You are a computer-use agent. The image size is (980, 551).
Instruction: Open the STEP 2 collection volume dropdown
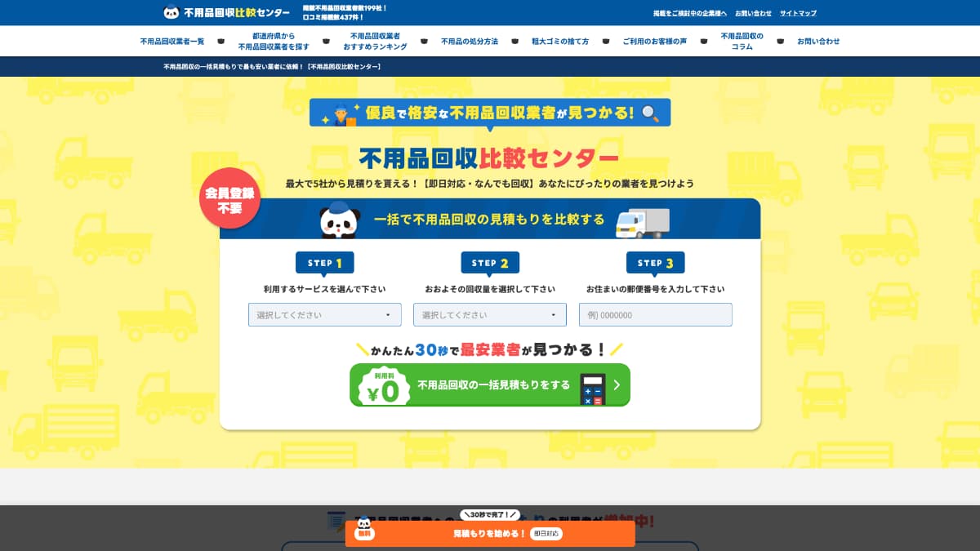click(490, 314)
